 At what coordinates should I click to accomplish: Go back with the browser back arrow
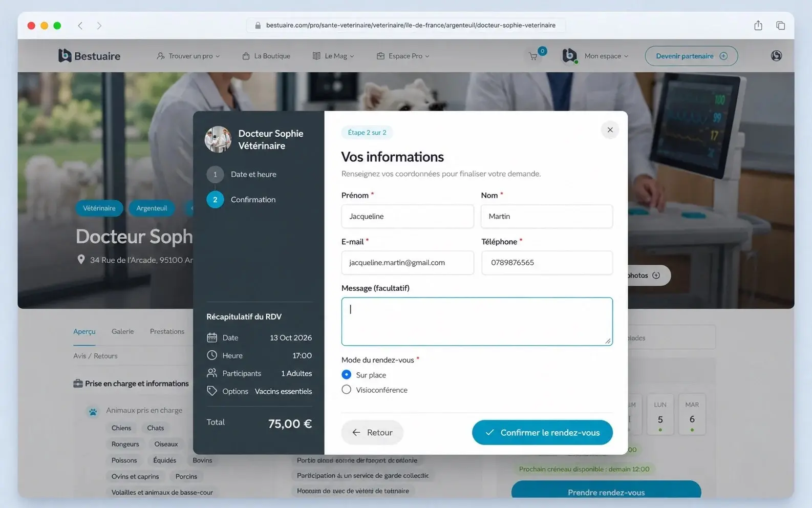click(80, 25)
